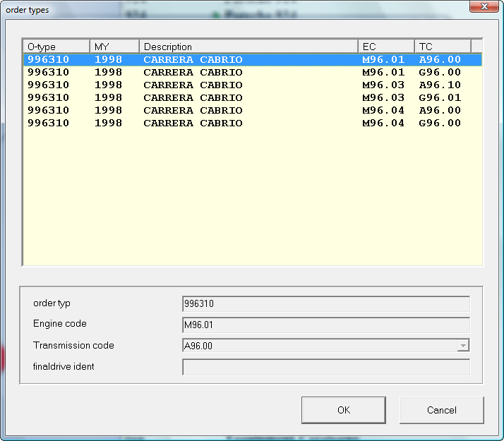Click the EC column header

(386, 47)
